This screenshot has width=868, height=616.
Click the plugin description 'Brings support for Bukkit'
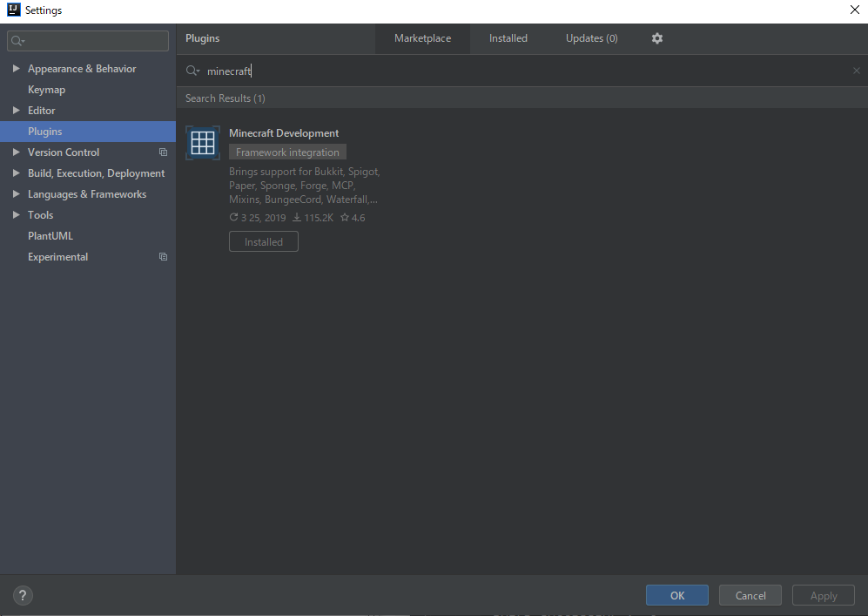coord(305,186)
